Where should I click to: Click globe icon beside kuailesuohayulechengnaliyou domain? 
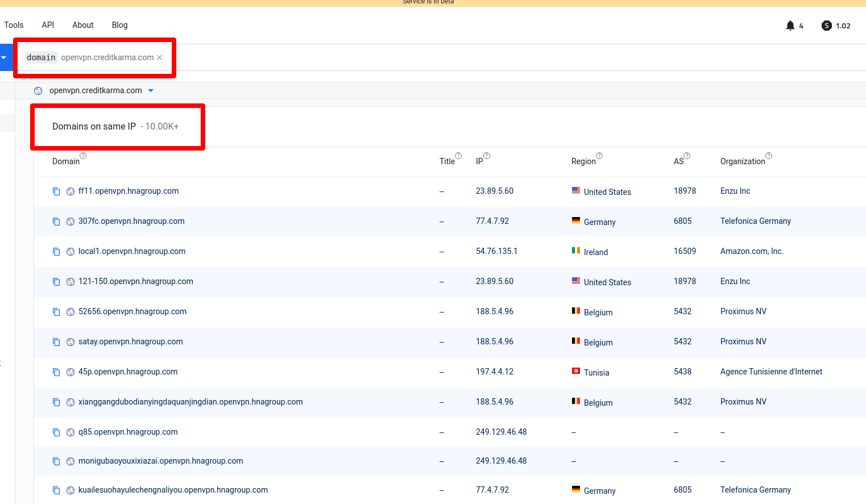tap(71, 490)
